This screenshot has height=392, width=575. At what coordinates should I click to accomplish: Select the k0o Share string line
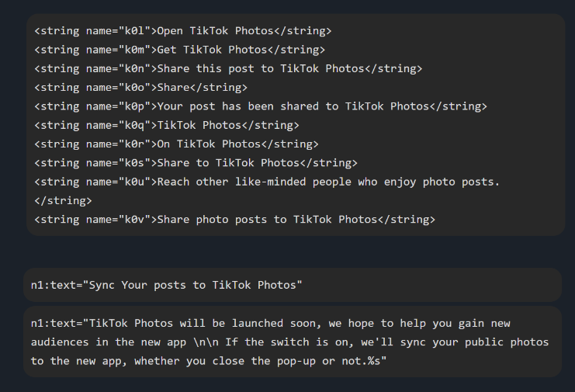[x=140, y=87]
